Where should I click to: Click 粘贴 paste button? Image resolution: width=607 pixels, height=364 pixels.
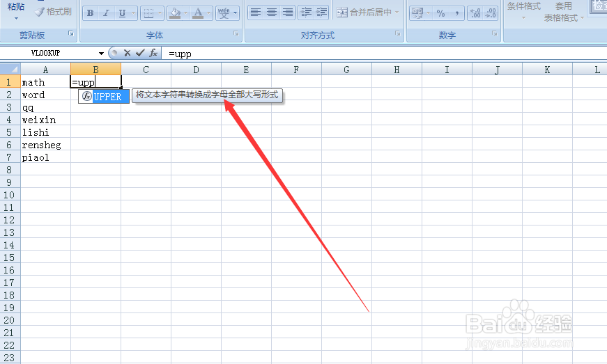(x=16, y=6)
